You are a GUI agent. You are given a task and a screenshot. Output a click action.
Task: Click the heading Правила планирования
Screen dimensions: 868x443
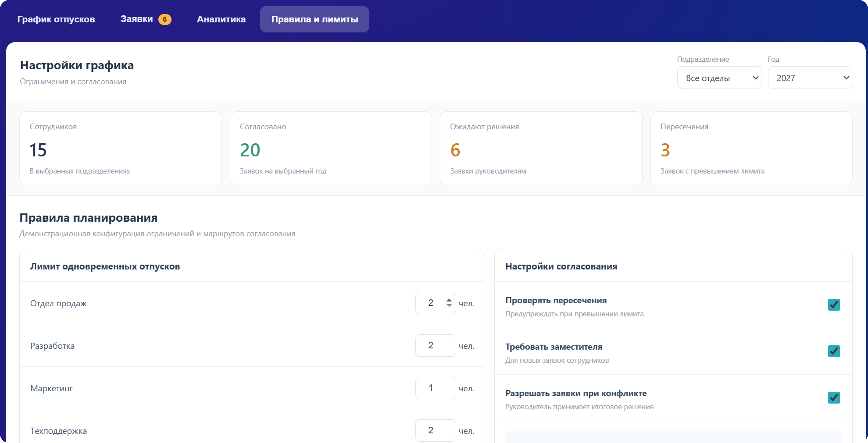[89, 218]
